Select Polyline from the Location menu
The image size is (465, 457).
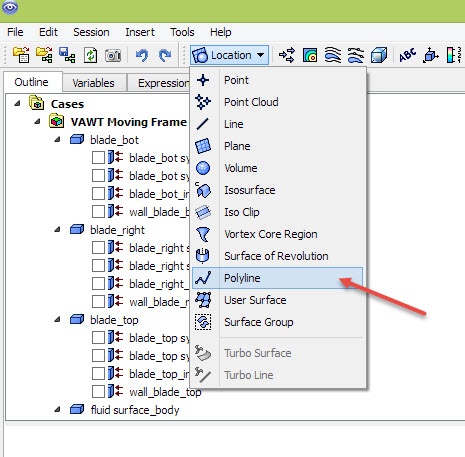[277, 278]
